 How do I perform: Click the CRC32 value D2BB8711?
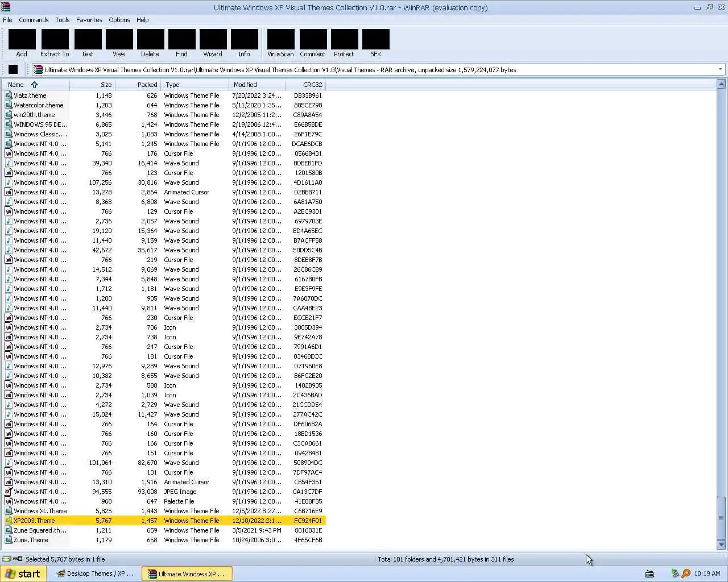pyautogui.click(x=308, y=192)
